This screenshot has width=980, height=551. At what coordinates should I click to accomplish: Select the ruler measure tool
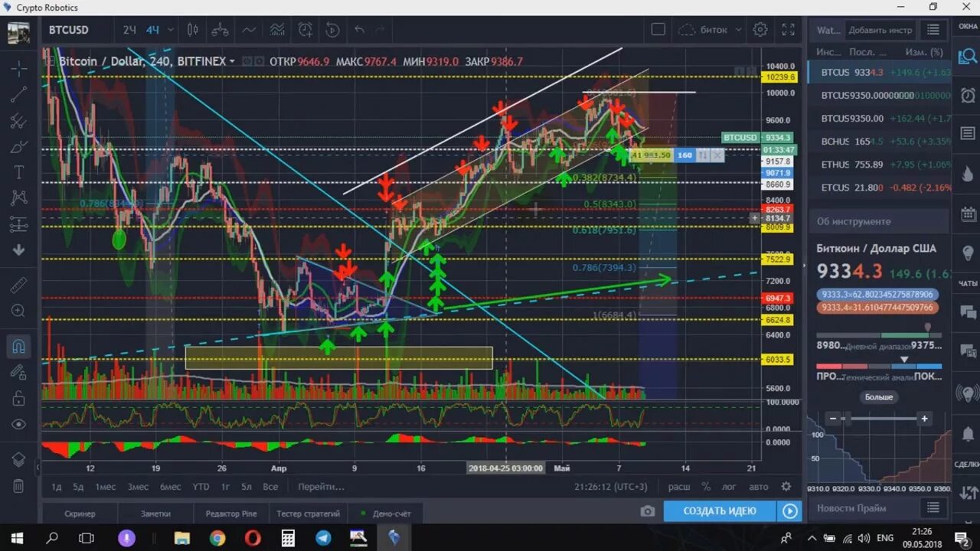[x=19, y=285]
